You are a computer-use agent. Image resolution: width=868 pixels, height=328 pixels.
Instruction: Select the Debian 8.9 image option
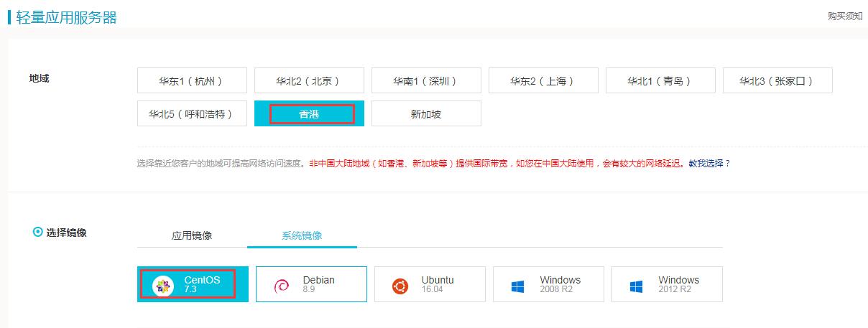(x=311, y=284)
